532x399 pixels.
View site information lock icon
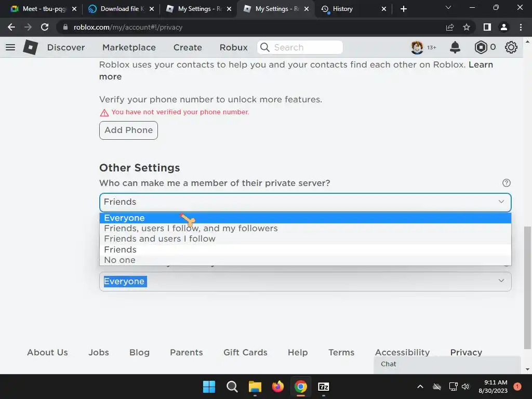point(65,27)
